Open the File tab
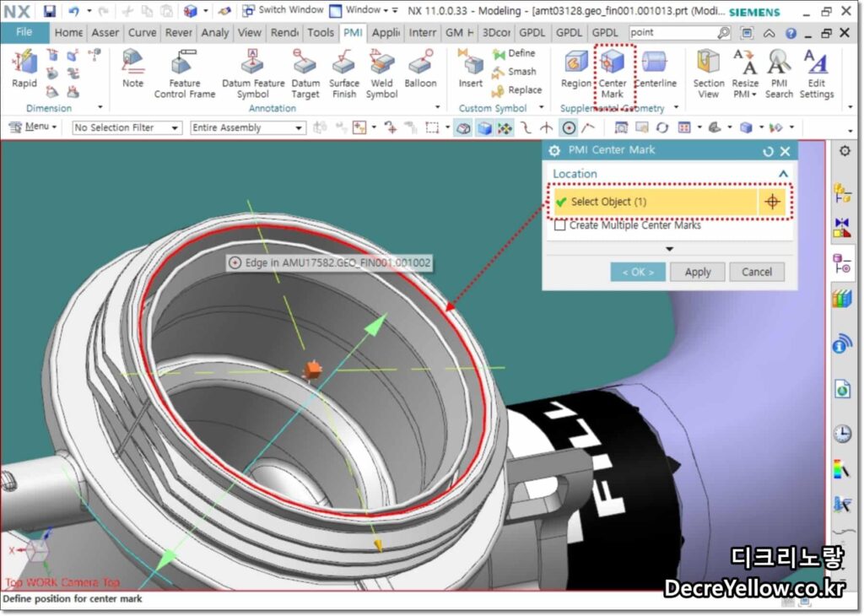Image resolution: width=864 pixels, height=616 pixels. [x=24, y=33]
